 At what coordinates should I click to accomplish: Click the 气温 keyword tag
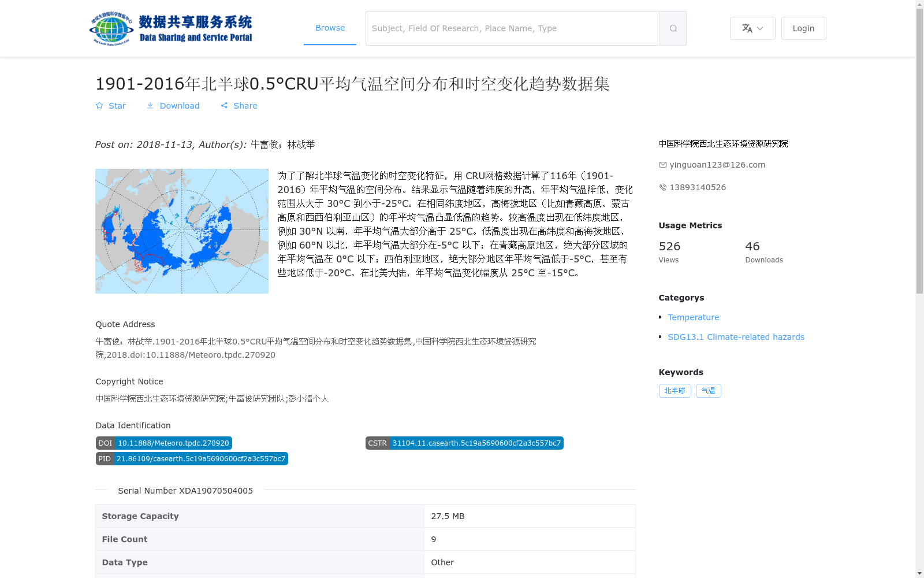708,391
